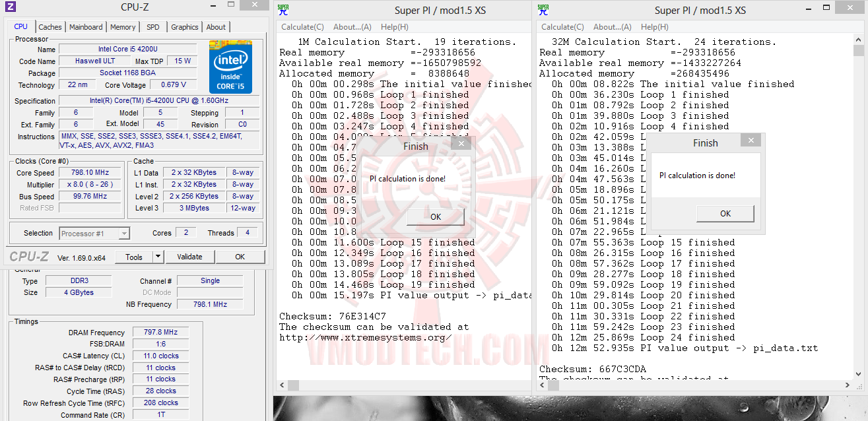
Task: Click the Cores value 2
Action: [x=186, y=233]
